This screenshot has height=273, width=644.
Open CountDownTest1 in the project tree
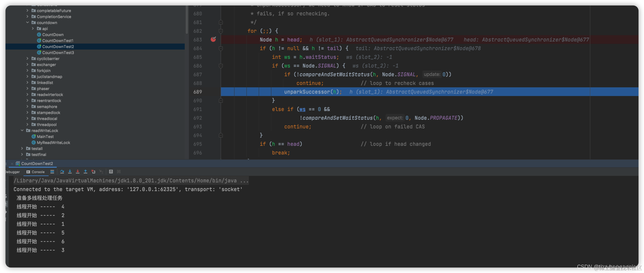[x=58, y=40]
